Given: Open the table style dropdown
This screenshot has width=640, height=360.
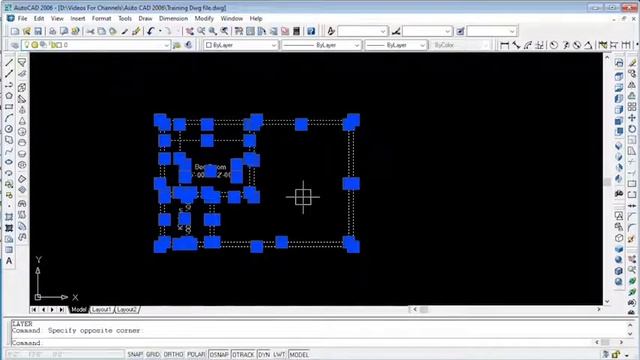Looking at the screenshot, I should [x=492, y=31].
